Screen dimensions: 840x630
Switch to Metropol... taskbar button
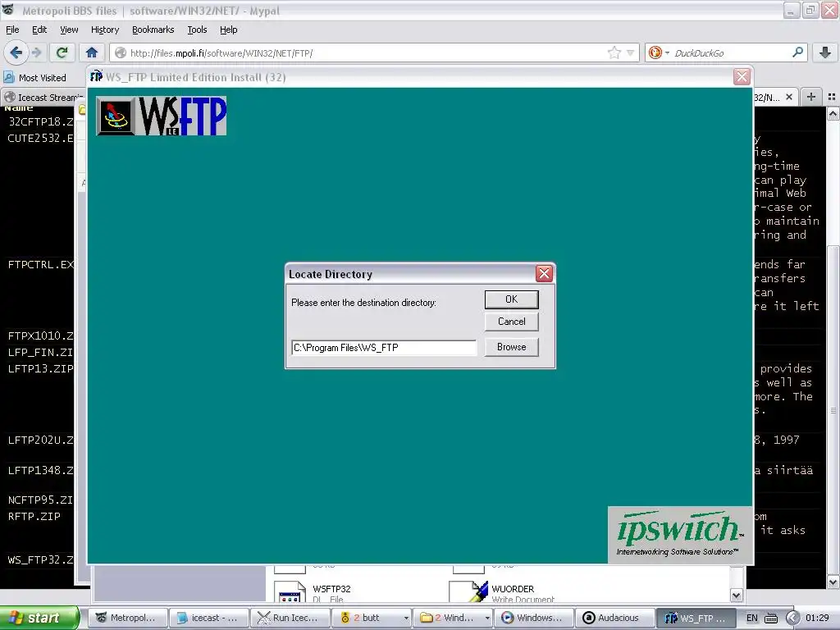127,618
